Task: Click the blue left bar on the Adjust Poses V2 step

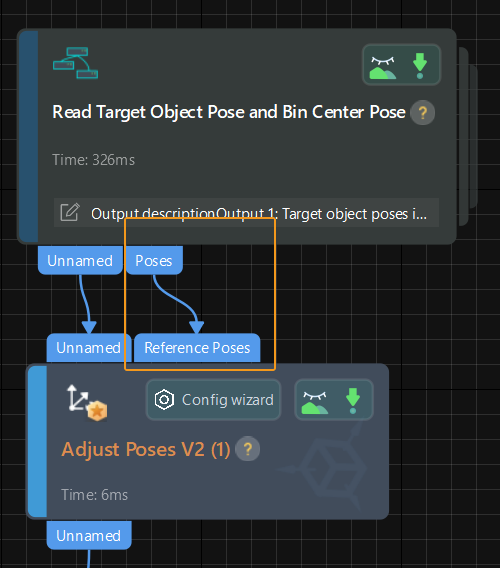Action: (x=37, y=441)
